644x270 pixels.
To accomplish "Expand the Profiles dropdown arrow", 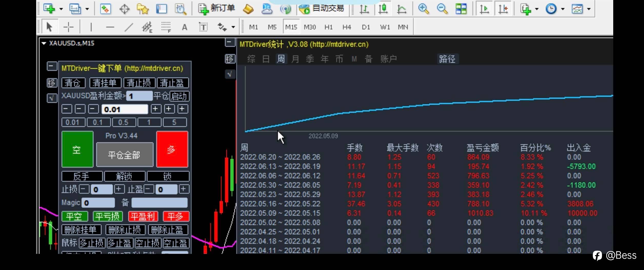I will [x=87, y=9].
